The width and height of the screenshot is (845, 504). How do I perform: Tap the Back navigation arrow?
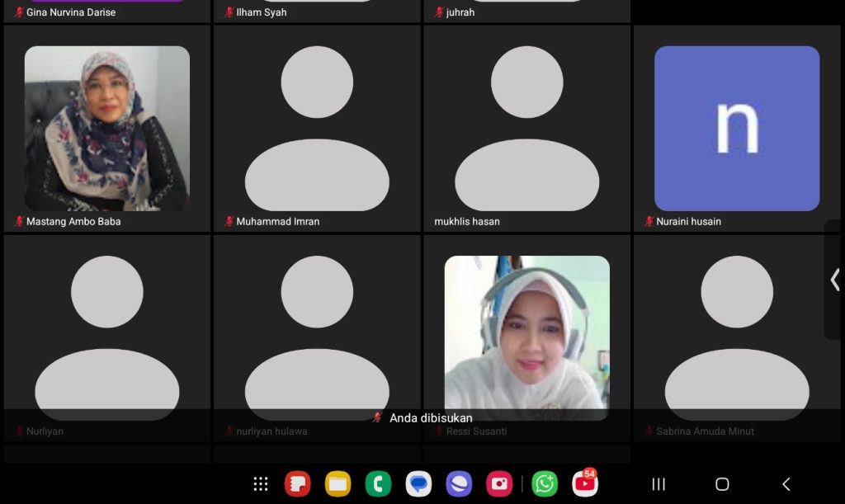click(786, 484)
